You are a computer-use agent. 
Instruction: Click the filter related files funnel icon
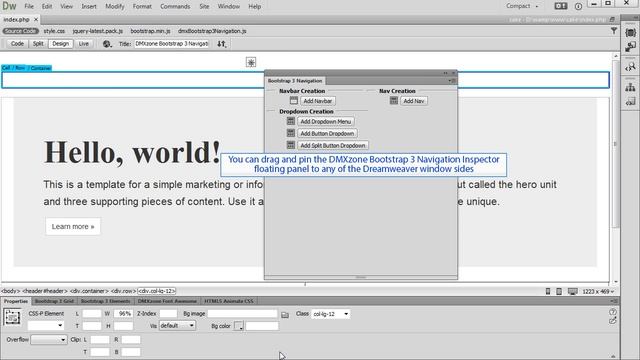(613, 31)
